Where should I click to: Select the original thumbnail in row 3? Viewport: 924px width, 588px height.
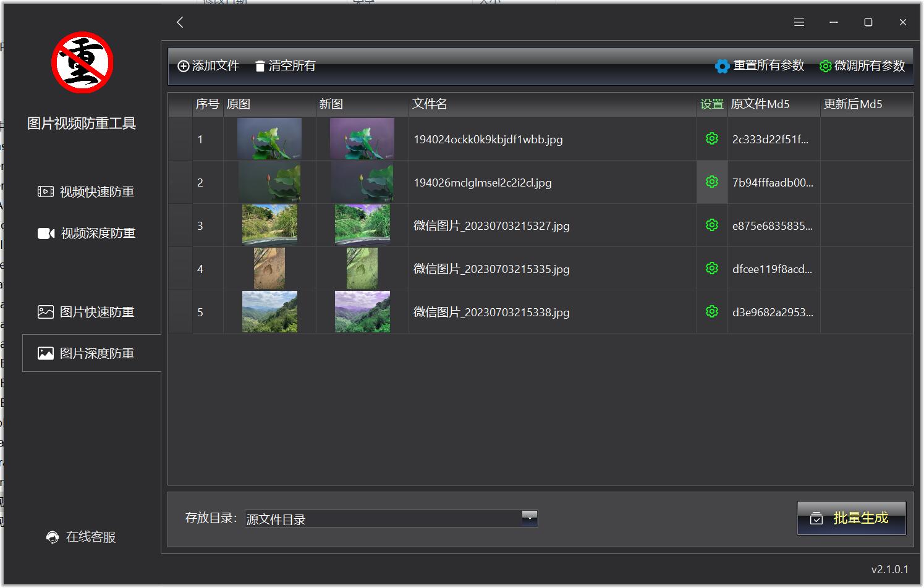[x=269, y=225]
